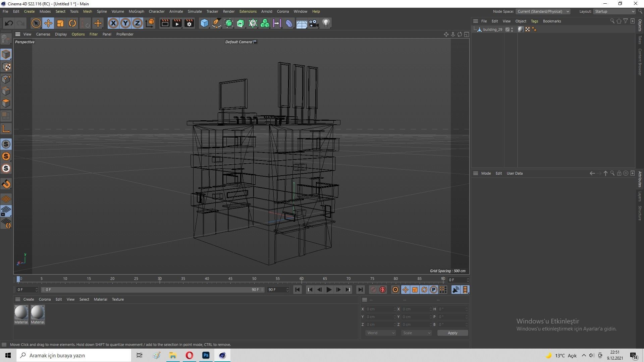Go to end of animation
Screen dimensions: 644x362
[360, 290]
